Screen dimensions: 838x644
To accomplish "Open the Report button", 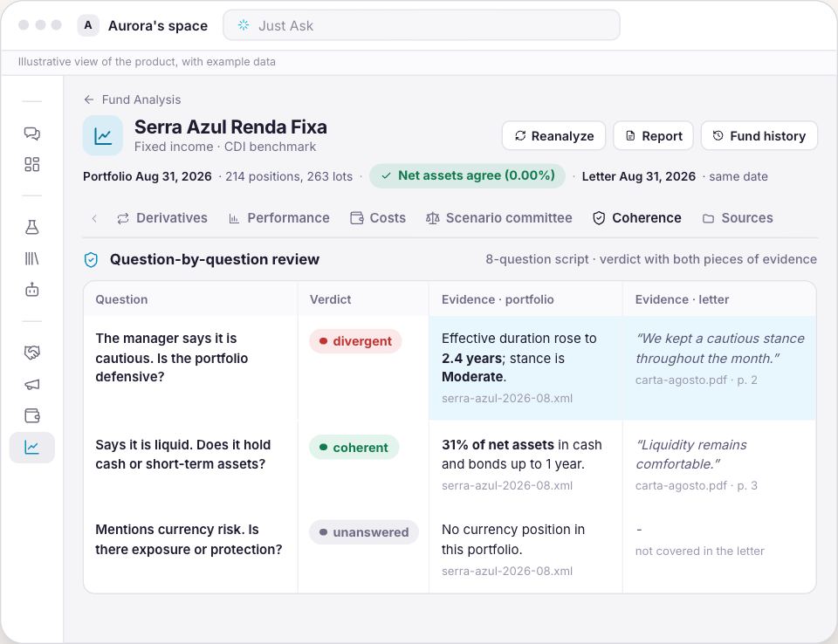I will (x=653, y=136).
